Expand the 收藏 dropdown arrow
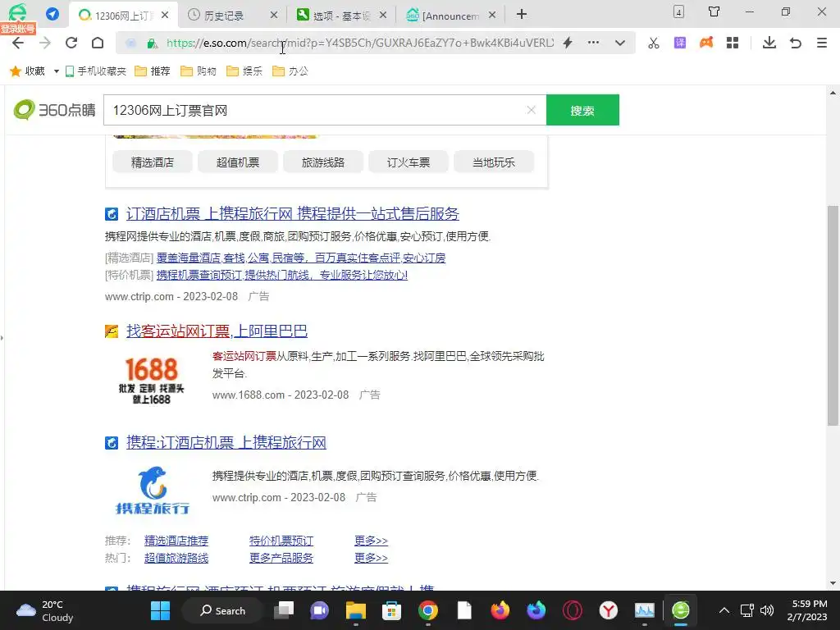The width and height of the screenshot is (840, 630). [x=57, y=71]
